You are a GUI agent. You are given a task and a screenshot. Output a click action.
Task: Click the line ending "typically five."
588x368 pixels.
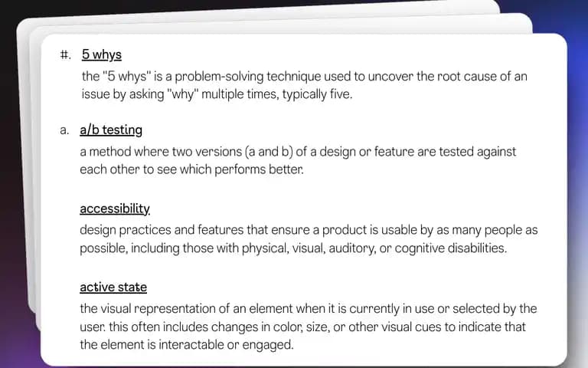pos(217,94)
